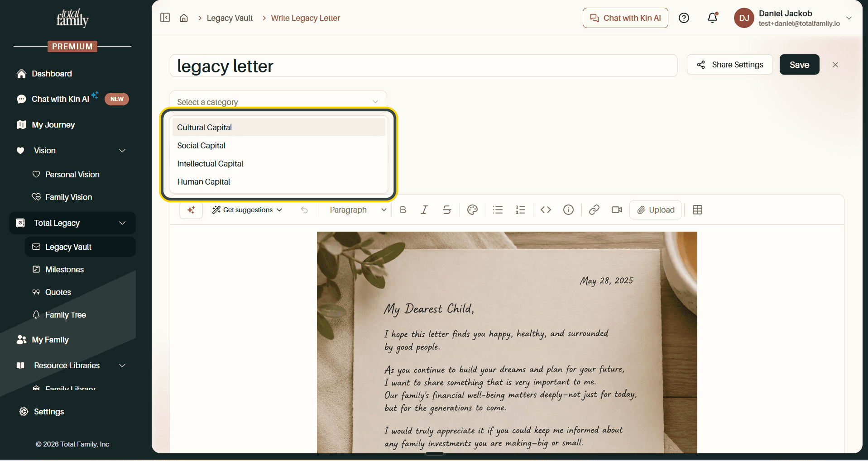The width and height of the screenshot is (868, 461).
Task: Open the Paragraph style dropdown
Action: [358, 210]
